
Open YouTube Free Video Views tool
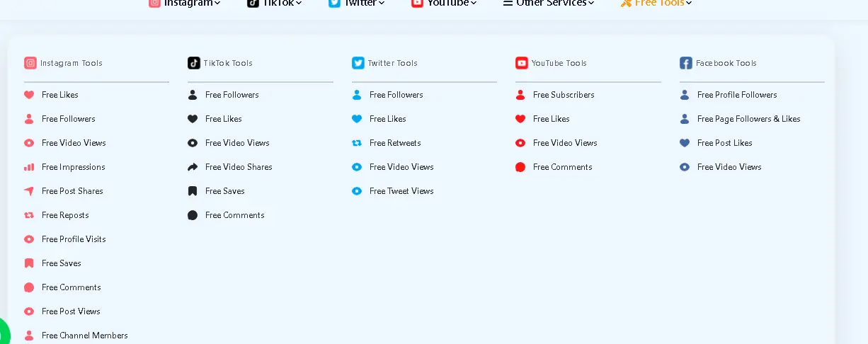[x=565, y=143]
